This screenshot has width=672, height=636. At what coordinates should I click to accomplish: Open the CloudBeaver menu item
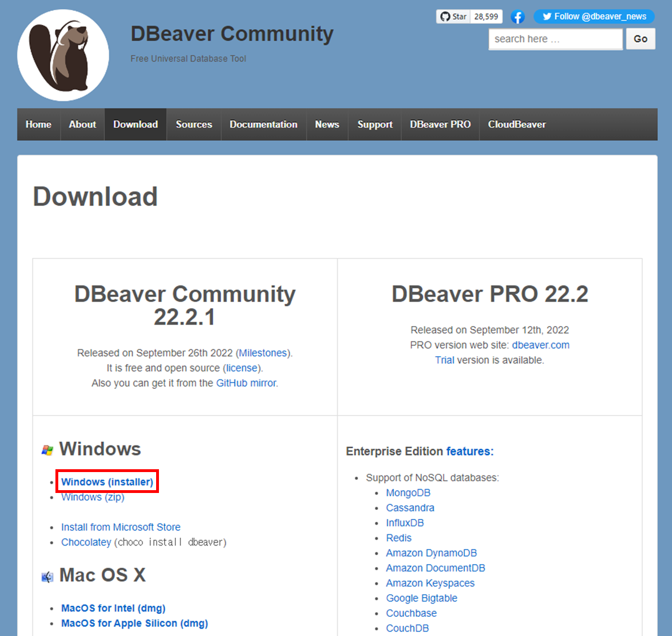pyautogui.click(x=517, y=124)
